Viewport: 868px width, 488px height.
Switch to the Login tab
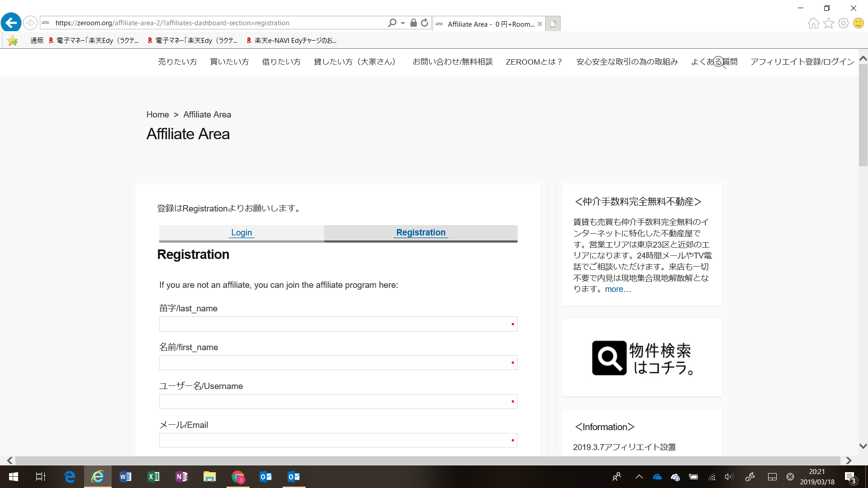(x=241, y=233)
